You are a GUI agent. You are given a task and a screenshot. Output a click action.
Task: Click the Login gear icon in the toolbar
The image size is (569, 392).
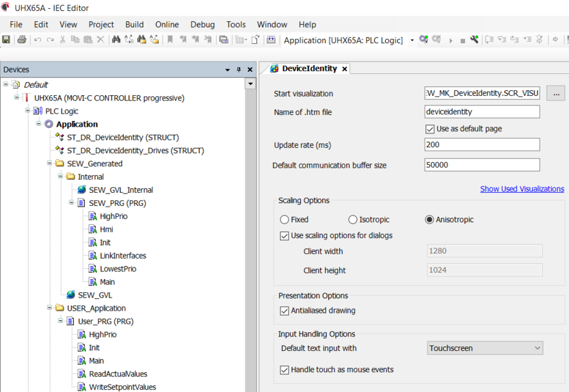424,40
